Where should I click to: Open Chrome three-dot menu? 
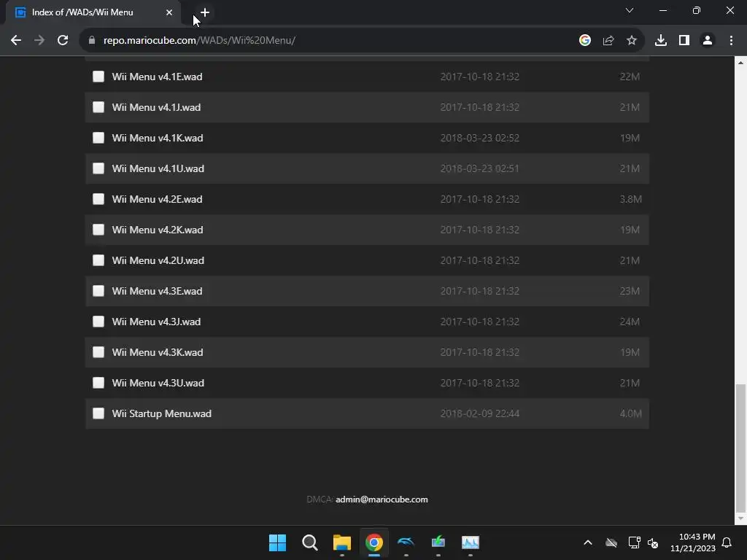(731, 41)
